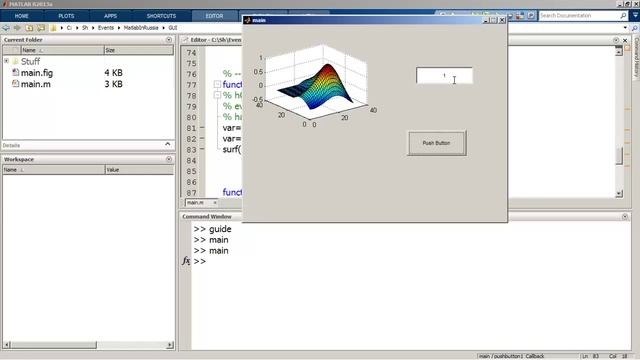Click main / pushbutton1_Callback in status bar
The image size is (640, 360).
[511, 356]
